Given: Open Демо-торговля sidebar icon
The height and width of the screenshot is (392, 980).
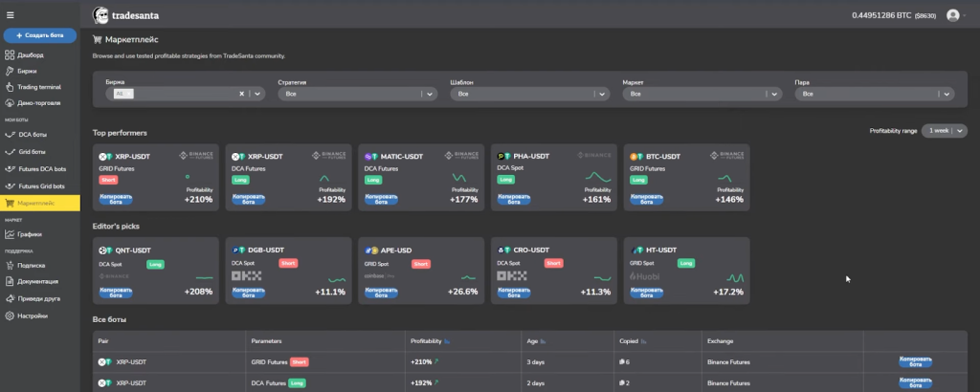Looking at the screenshot, I should (10, 102).
